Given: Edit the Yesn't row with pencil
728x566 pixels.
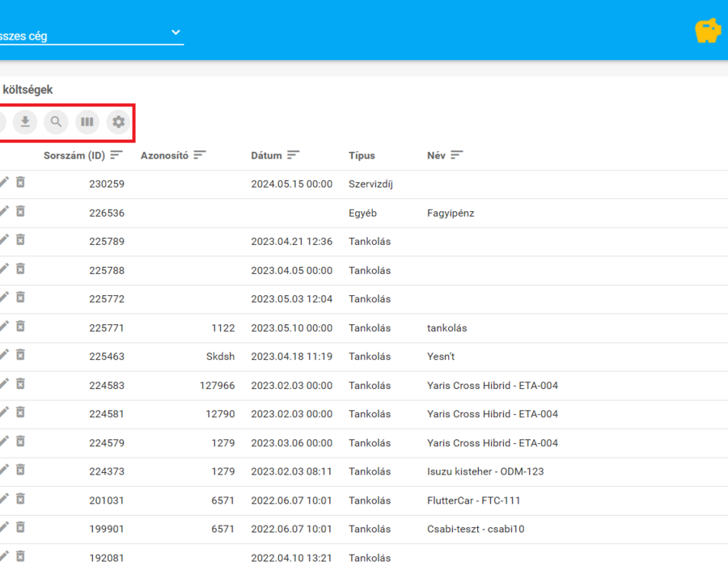Looking at the screenshot, I should pyautogui.click(x=4, y=355).
